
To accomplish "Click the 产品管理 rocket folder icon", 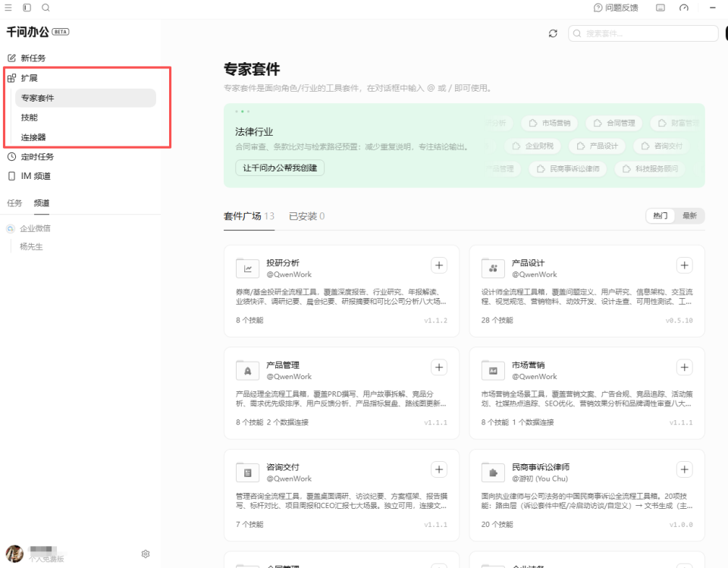I will tap(247, 370).
